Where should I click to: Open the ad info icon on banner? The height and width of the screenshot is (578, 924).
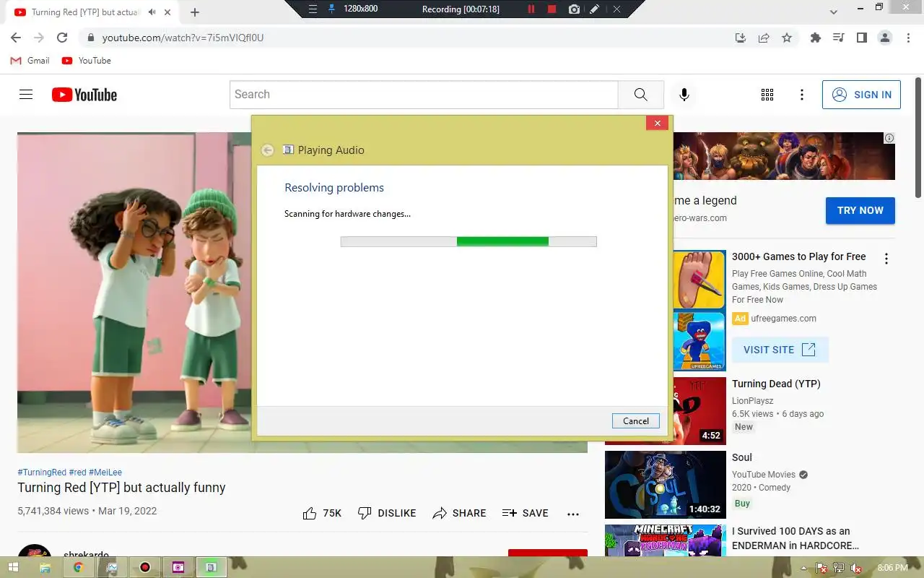click(889, 138)
